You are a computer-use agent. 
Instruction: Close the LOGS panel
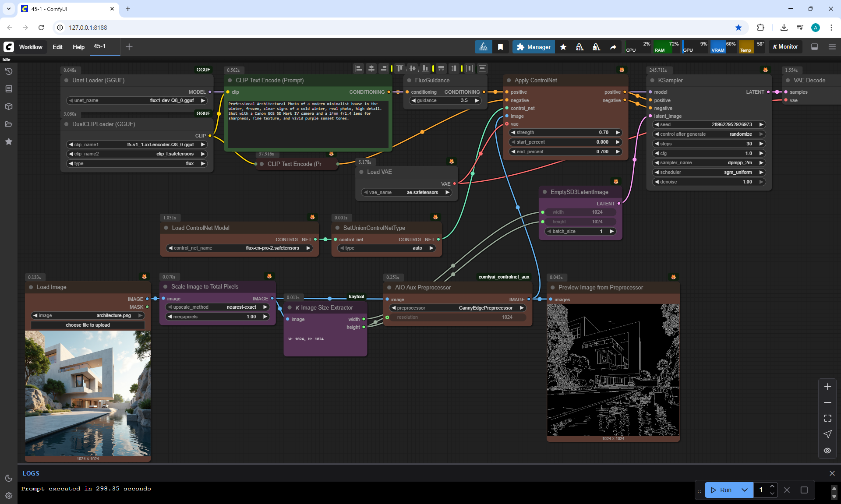pyautogui.click(x=832, y=473)
